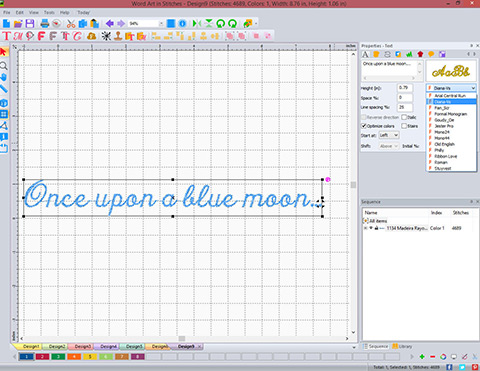
Task: Undo with the purple left arrow
Action: point(109,23)
